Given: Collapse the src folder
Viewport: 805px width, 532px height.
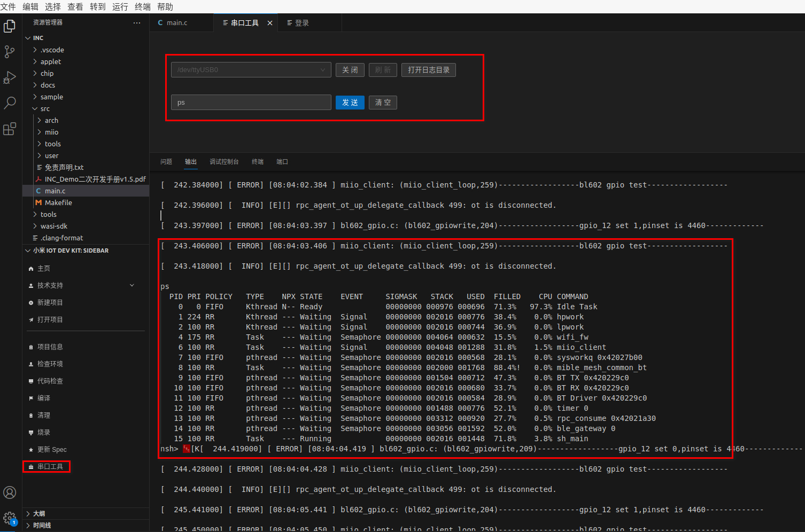Looking at the screenshot, I should [35, 108].
